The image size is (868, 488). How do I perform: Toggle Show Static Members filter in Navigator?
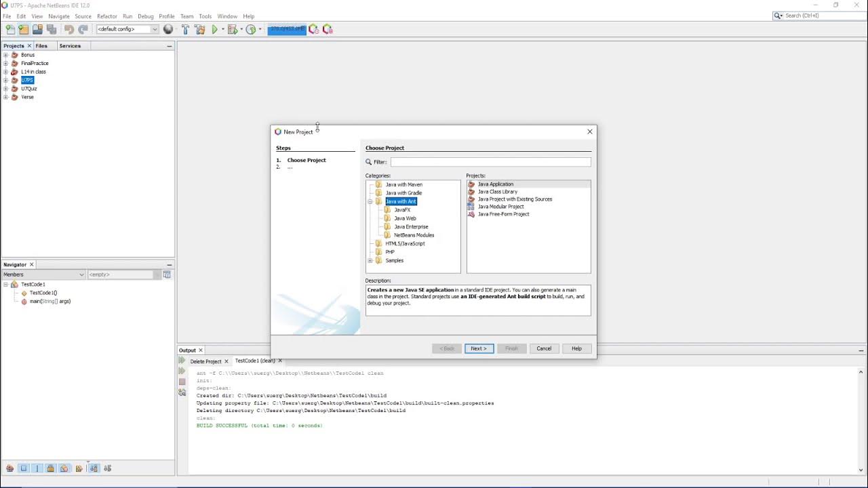[x=37, y=468]
